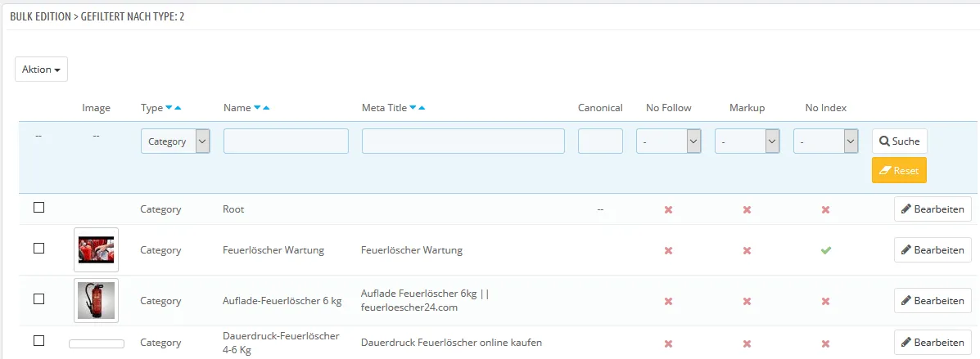980x359 pixels.
Task: Sort Meta Title column ascending arrow
Action: point(422,108)
